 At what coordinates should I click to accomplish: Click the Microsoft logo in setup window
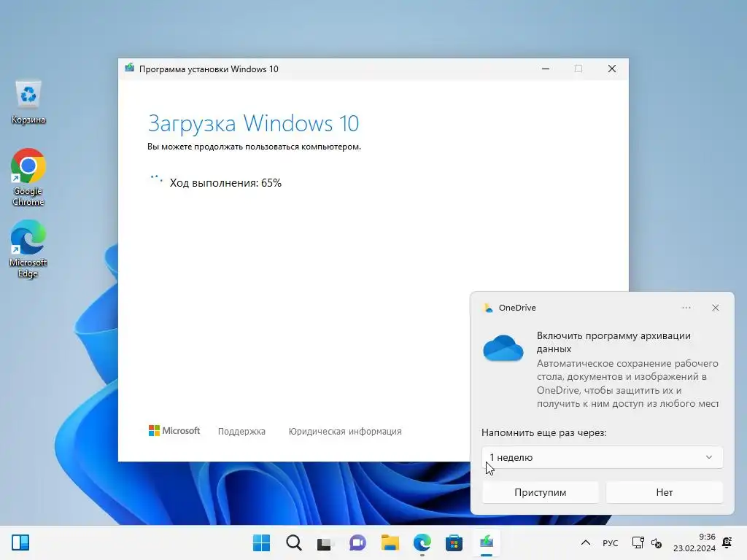click(174, 431)
